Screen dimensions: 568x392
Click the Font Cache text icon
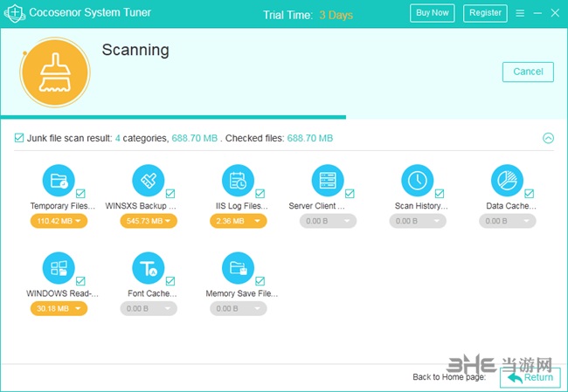[x=149, y=268]
